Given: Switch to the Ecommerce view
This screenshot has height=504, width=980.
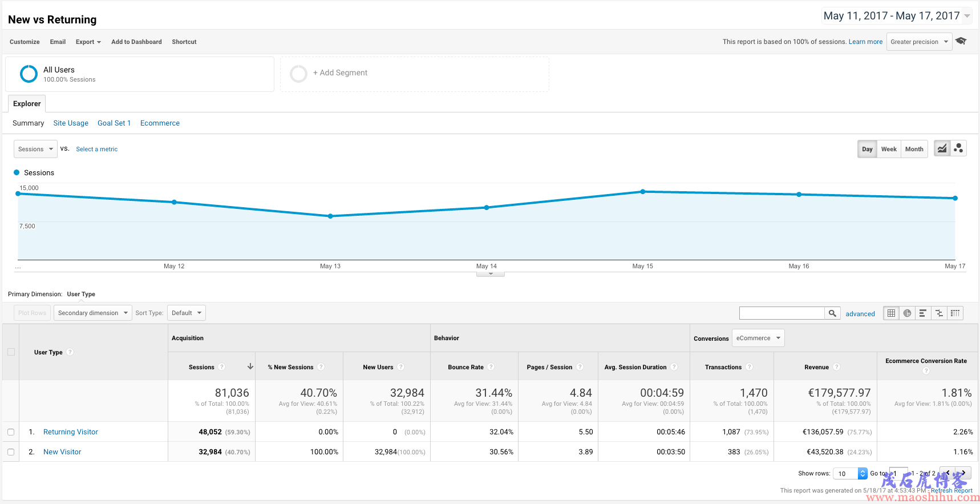Looking at the screenshot, I should 160,123.
